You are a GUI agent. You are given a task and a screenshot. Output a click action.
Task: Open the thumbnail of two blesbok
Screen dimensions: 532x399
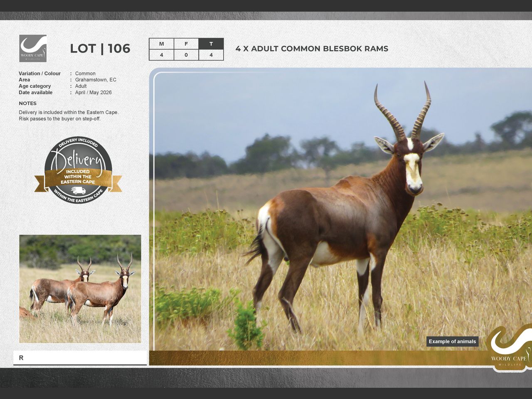[x=80, y=289]
